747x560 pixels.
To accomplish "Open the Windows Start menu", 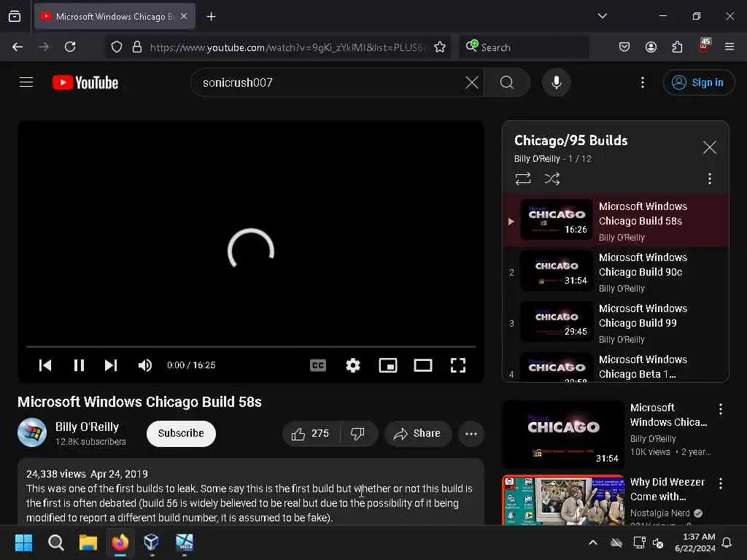I will pyautogui.click(x=23, y=542).
